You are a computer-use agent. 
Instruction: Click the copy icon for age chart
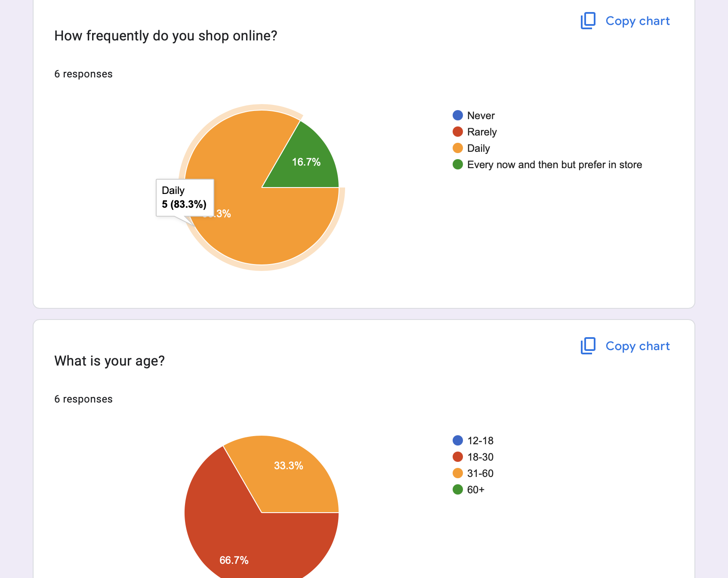click(x=588, y=346)
